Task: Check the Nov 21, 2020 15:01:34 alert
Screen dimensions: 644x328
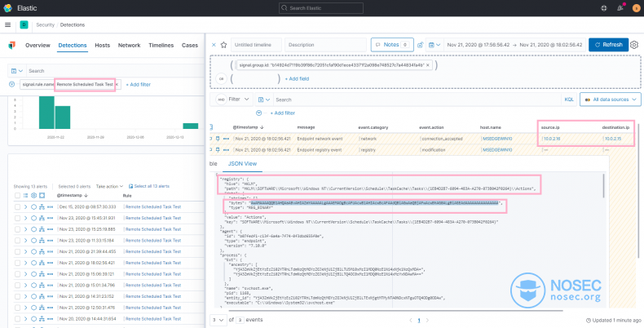Action: coord(17,286)
